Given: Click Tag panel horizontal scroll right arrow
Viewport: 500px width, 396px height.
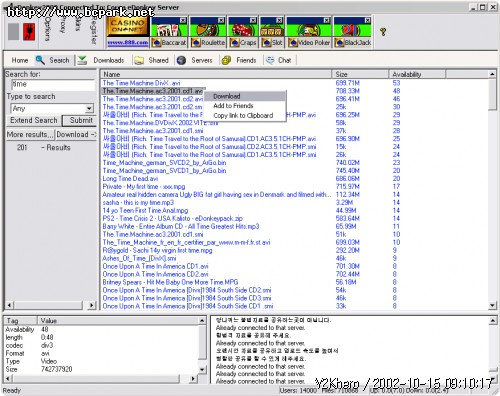Looking at the screenshot, I should click(x=193, y=378).
